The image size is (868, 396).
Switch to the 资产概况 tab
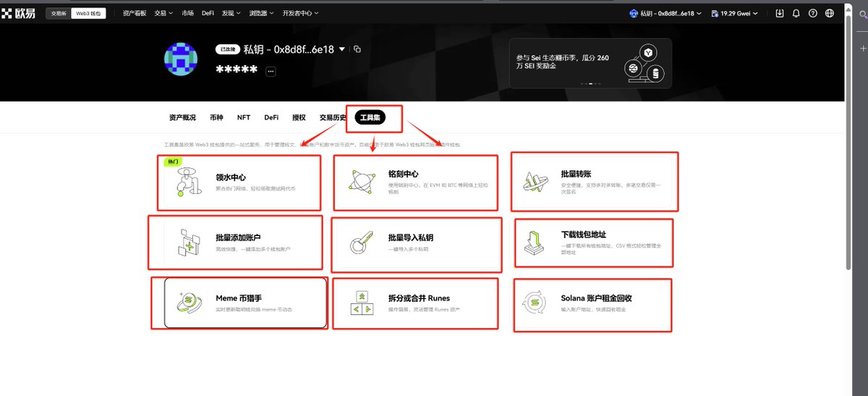pos(182,117)
